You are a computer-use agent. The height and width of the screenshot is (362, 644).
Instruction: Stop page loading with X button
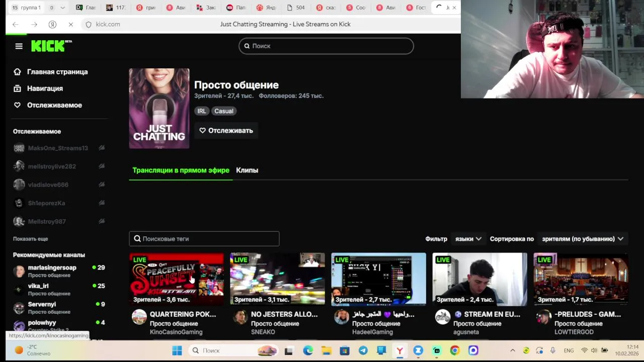tap(71, 24)
